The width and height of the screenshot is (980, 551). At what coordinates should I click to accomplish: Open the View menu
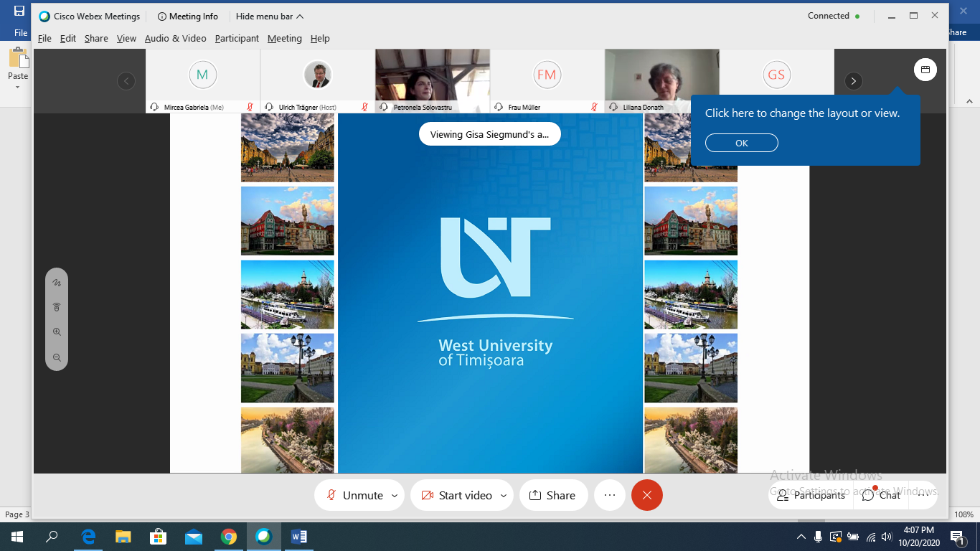[x=126, y=39]
